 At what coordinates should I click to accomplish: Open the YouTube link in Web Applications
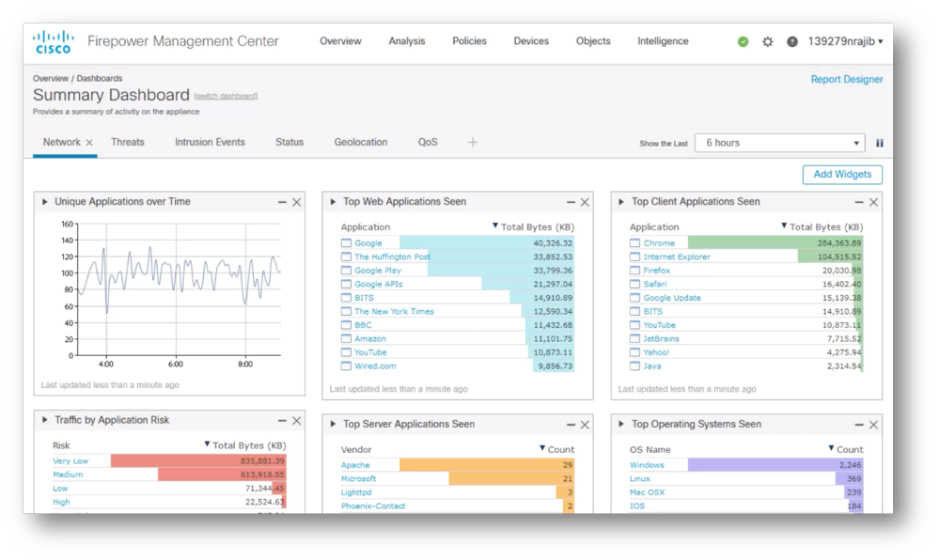370,352
